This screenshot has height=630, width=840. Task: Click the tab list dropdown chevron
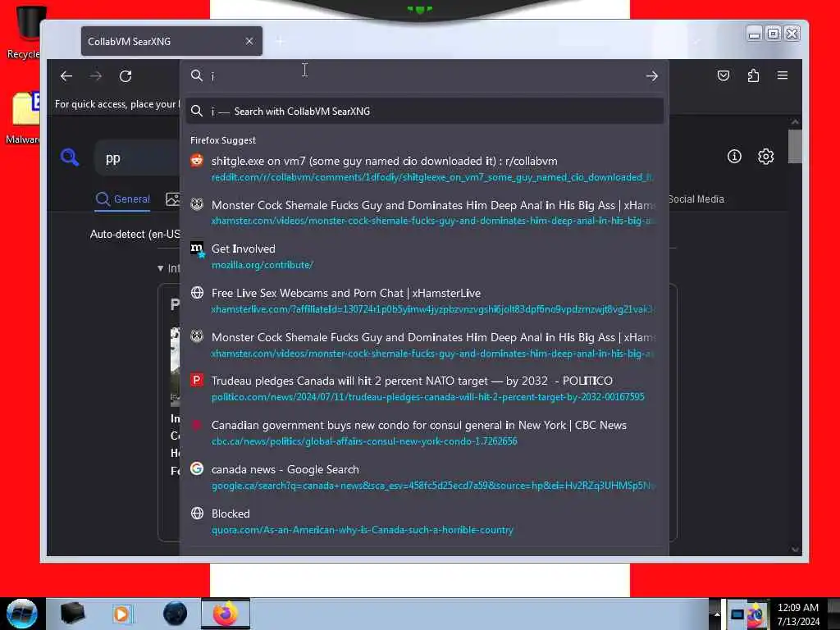coord(697,41)
